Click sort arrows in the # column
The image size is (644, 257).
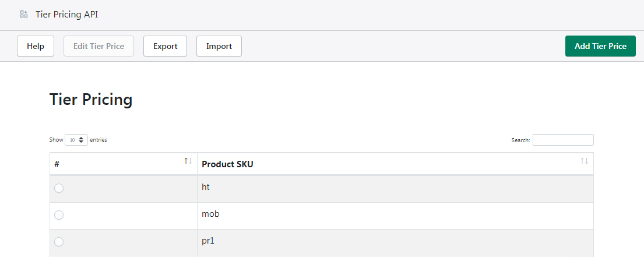point(188,161)
